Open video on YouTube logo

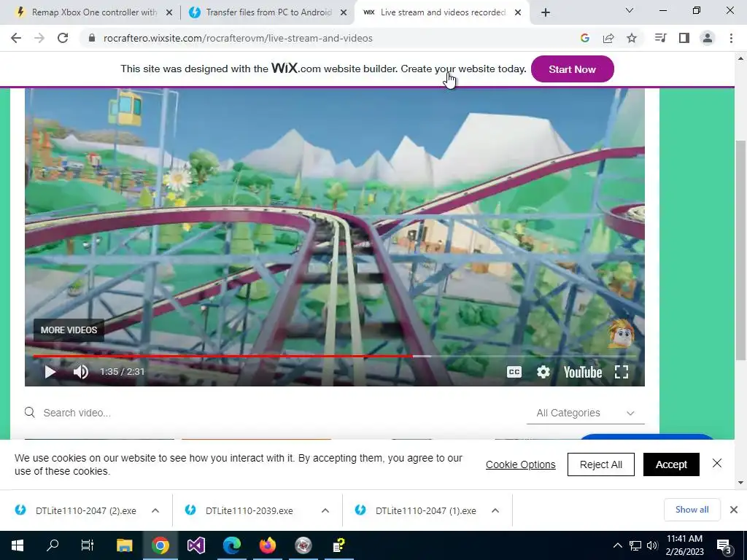[583, 372]
